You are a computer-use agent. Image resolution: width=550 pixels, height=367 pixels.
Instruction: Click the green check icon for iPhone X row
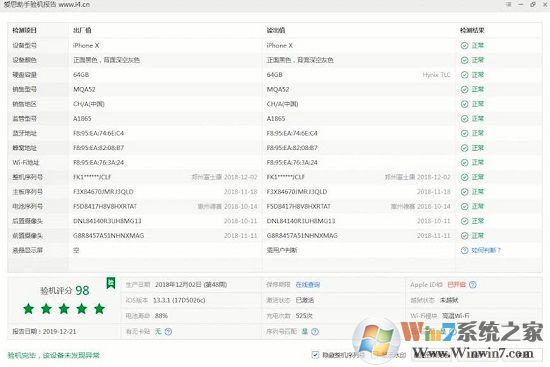(x=464, y=46)
